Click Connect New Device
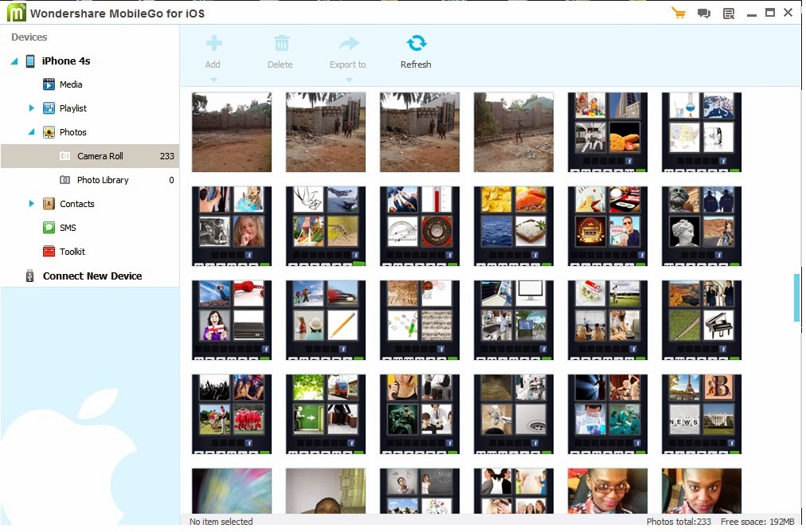The image size is (806, 532). (x=92, y=276)
